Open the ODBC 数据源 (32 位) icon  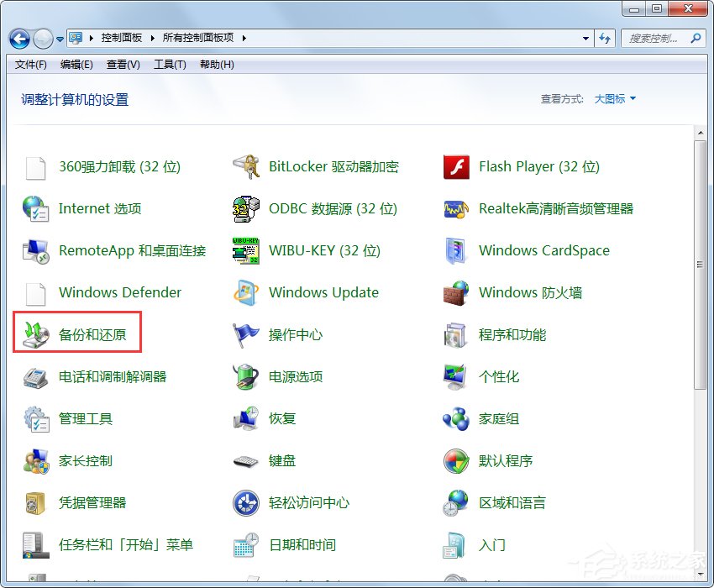[x=246, y=208]
